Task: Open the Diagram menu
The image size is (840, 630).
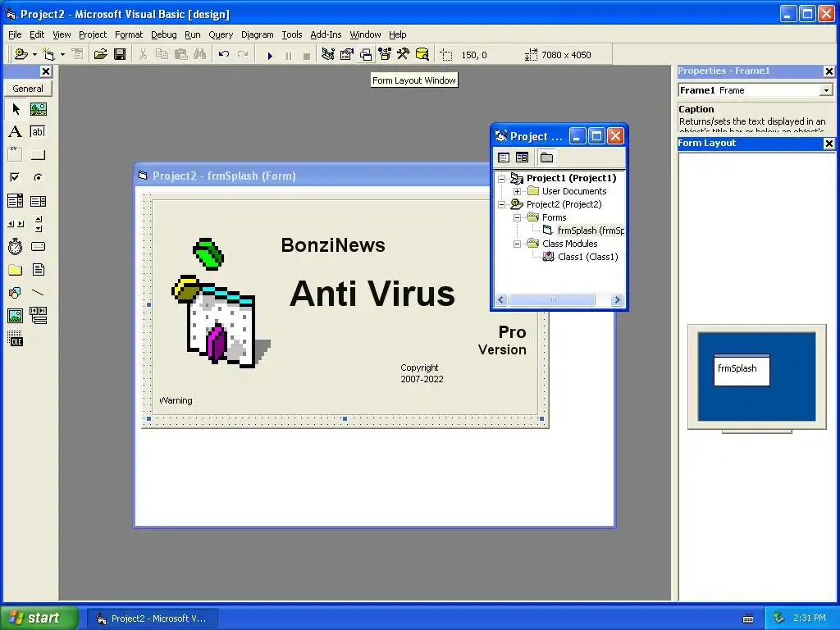Action: pyautogui.click(x=257, y=34)
